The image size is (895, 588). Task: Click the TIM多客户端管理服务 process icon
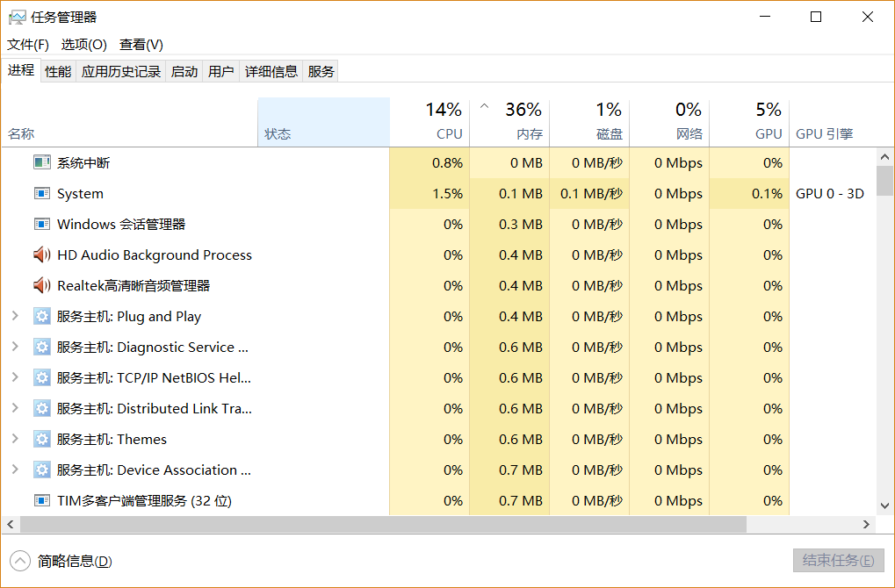click(41, 501)
